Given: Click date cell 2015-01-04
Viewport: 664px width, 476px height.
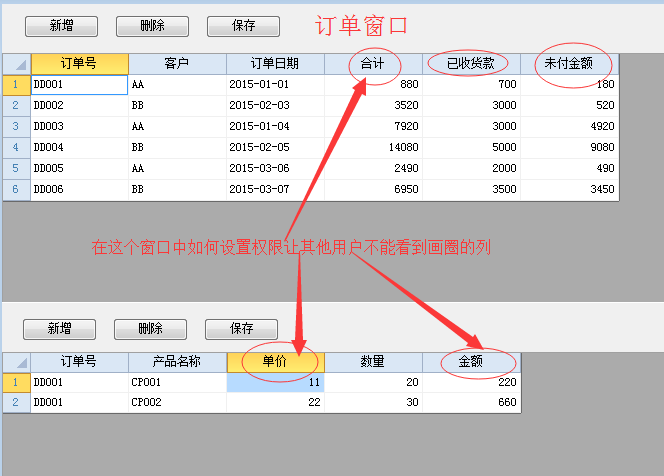Looking at the screenshot, I should [275, 127].
